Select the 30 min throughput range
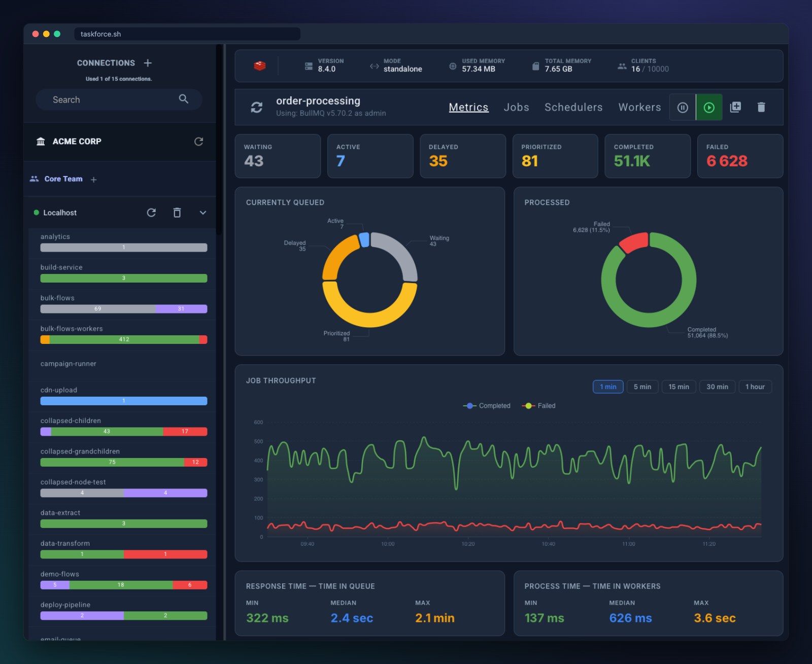Screen dimensions: 812x664 [x=717, y=387]
